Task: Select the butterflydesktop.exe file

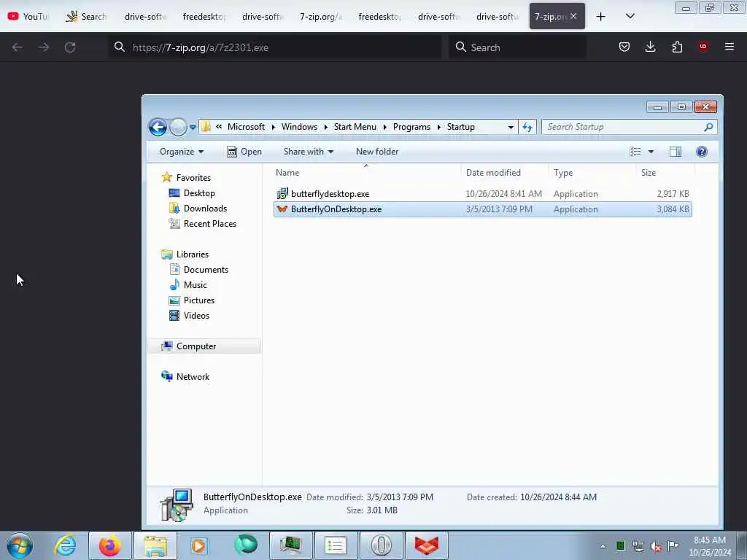Action: [x=483, y=194]
